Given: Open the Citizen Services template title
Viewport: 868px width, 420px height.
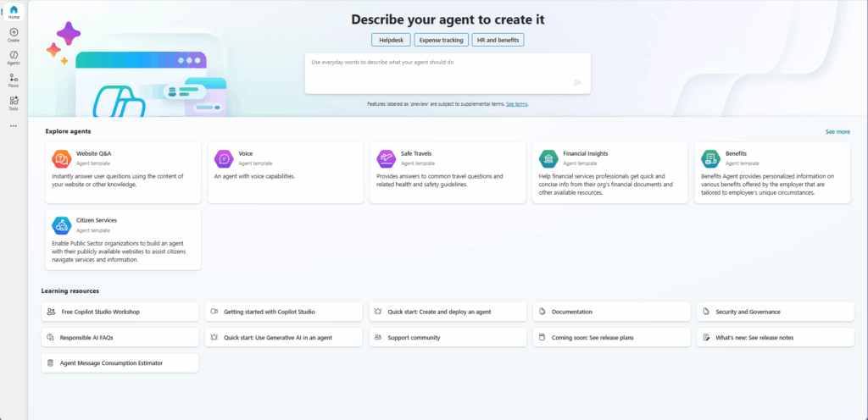Looking at the screenshot, I should tap(97, 220).
